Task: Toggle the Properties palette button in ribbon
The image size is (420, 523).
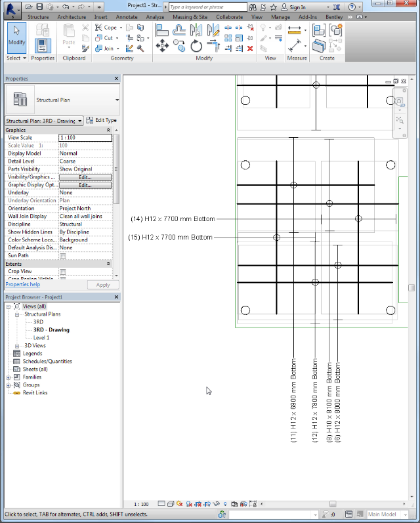Action: (x=43, y=46)
